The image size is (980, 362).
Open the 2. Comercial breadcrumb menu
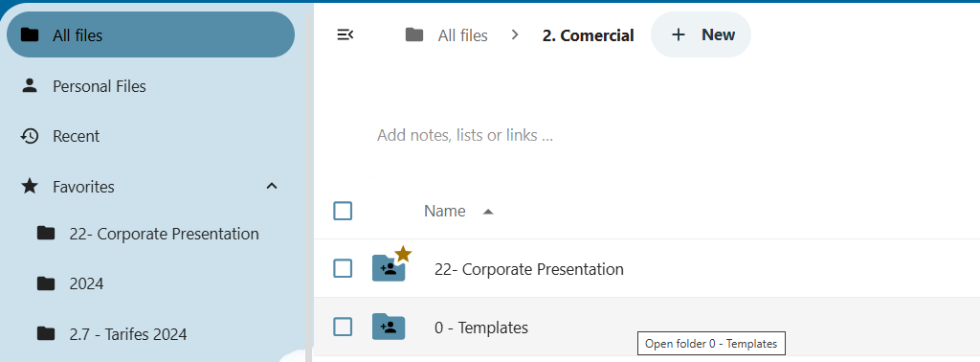(x=589, y=35)
